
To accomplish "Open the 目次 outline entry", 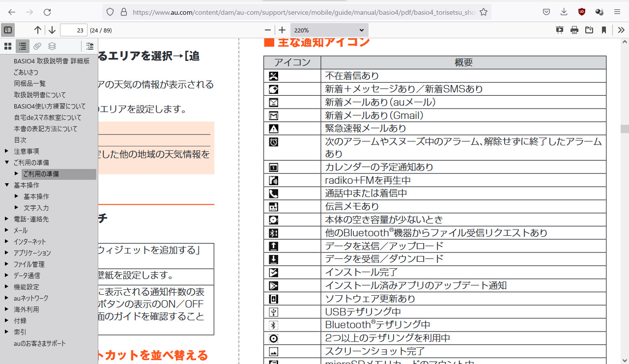I will [20, 140].
